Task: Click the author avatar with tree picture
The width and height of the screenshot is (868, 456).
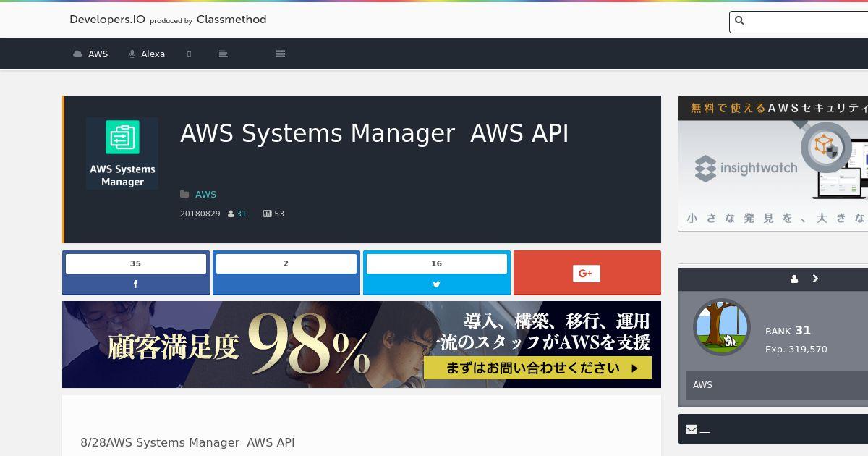Action: click(722, 326)
